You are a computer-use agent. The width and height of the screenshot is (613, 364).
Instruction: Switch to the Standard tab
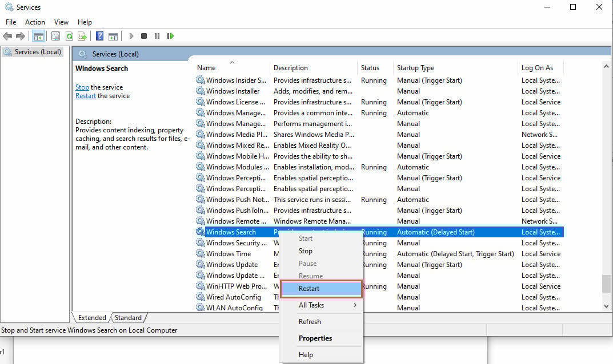(x=128, y=318)
